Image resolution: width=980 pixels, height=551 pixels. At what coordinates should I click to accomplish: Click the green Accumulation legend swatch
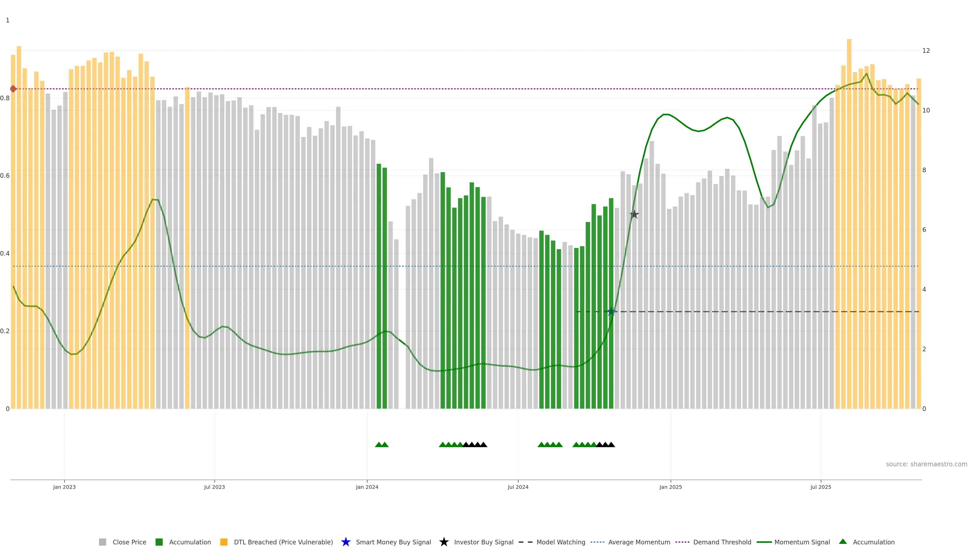pyautogui.click(x=159, y=542)
